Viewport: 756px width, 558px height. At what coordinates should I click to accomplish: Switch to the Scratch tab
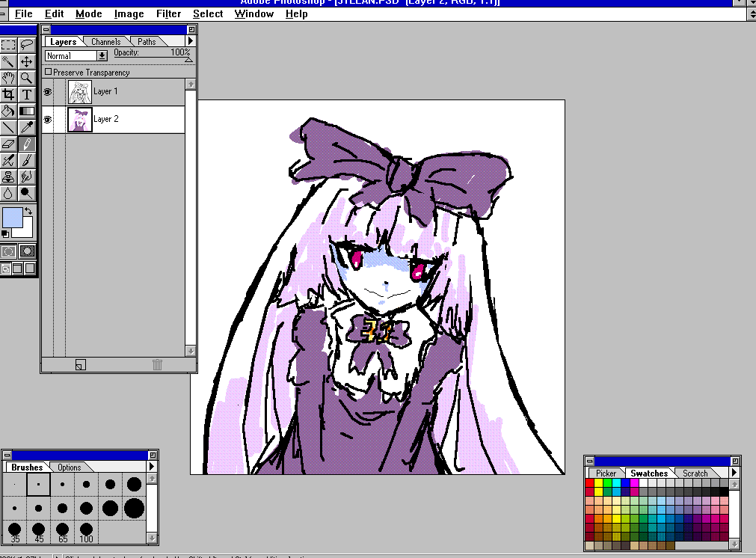pyautogui.click(x=695, y=473)
